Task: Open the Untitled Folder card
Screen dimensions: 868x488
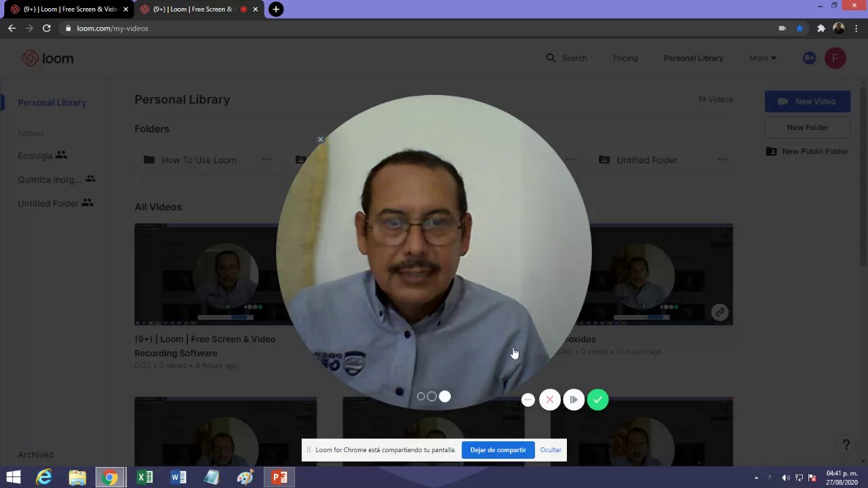Action: click(647, 160)
